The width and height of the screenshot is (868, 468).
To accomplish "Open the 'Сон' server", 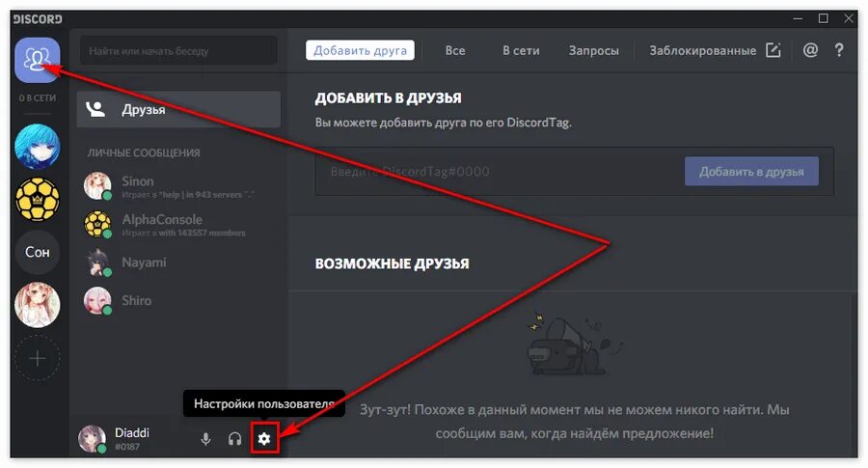I will click(37, 252).
